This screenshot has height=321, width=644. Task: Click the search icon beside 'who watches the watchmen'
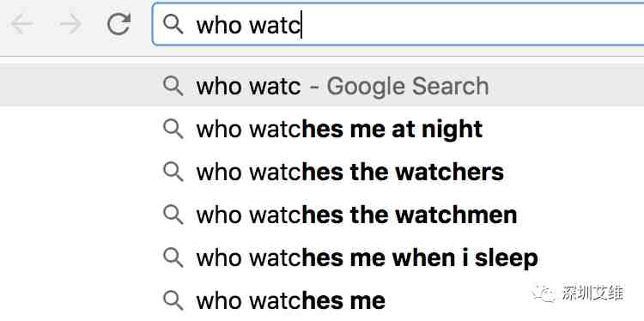click(x=173, y=215)
